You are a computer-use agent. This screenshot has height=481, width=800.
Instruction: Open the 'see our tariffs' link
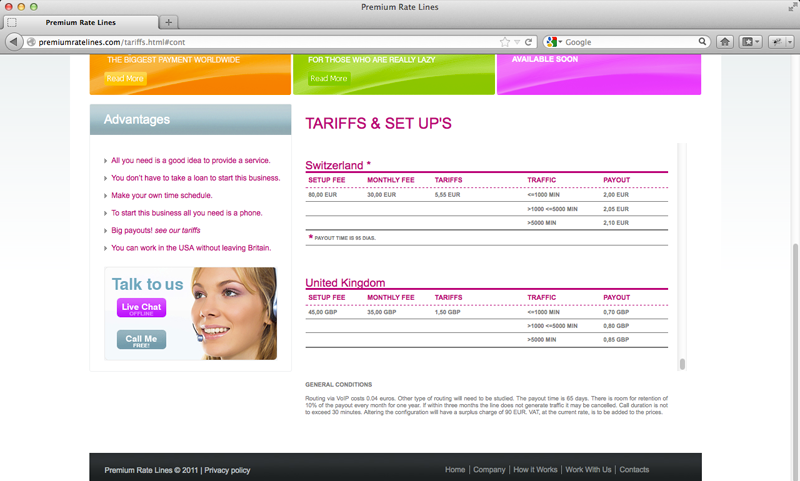pos(178,231)
